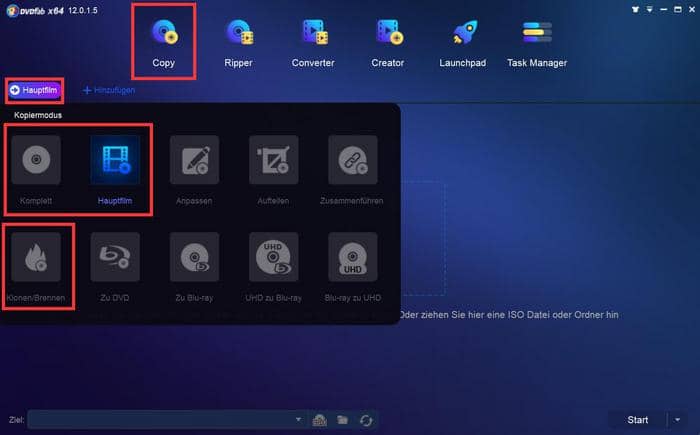Click the version number 12.0.1.5
Viewport: 700px width, 435px height.
pyautogui.click(x=83, y=10)
